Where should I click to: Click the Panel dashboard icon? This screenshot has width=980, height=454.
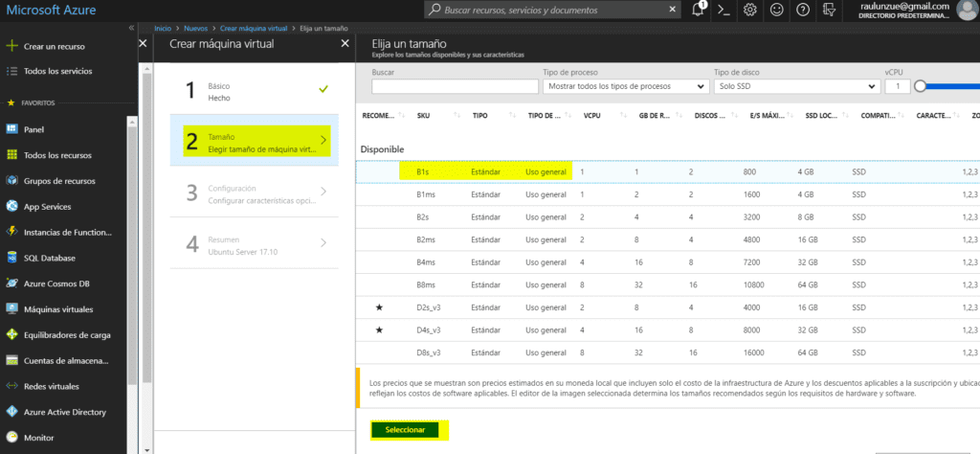pyautogui.click(x=11, y=128)
